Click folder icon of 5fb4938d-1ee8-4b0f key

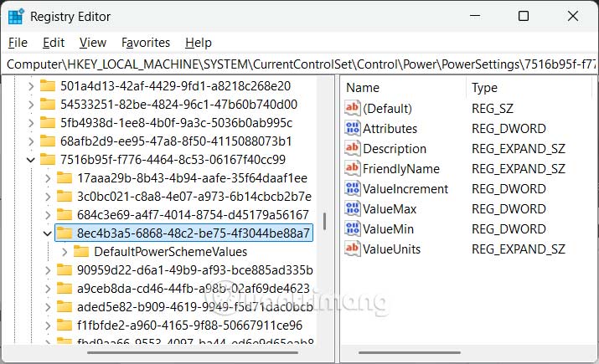[x=48, y=122]
